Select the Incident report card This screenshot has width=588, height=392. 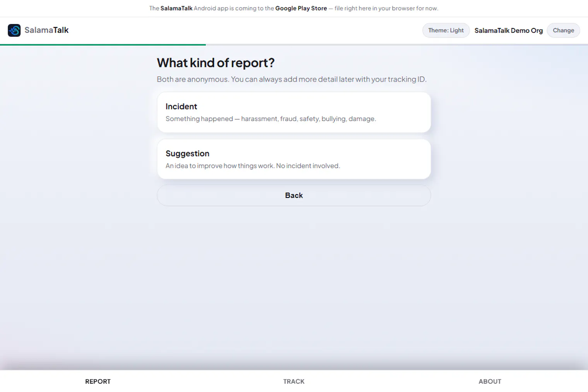[x=294, y=112]
